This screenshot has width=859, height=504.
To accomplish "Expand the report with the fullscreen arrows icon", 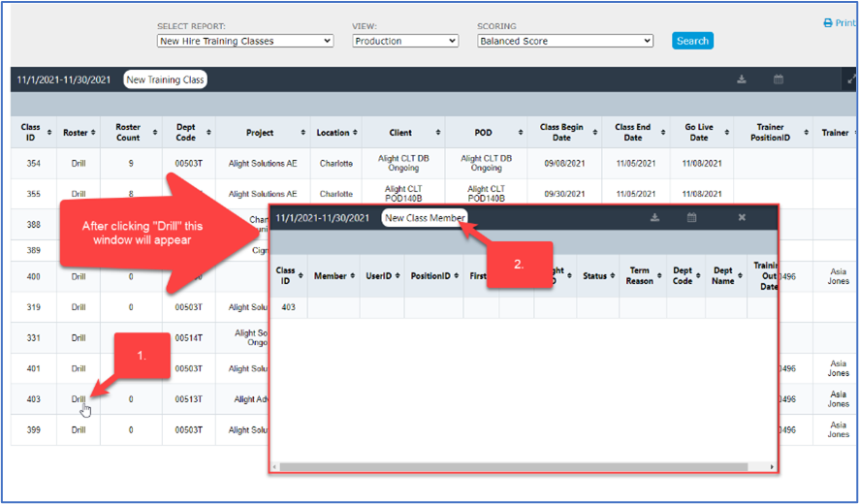I will (852, 79).
